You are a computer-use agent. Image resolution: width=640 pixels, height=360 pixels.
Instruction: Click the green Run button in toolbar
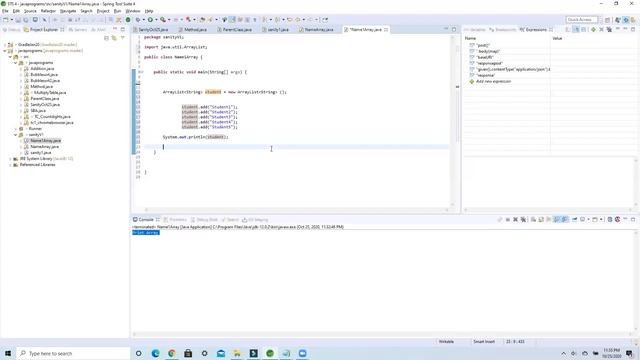(x=150, y=20)
